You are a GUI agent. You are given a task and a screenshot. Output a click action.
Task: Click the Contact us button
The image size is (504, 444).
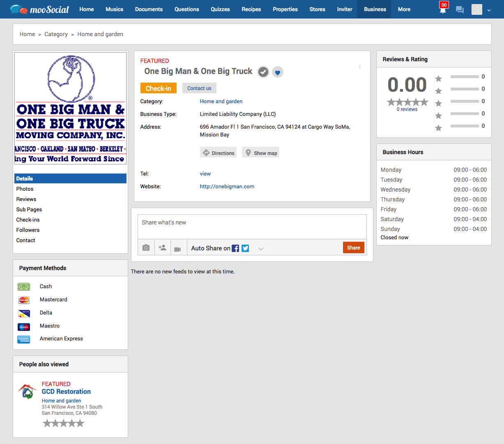click(x=199, y=88)
